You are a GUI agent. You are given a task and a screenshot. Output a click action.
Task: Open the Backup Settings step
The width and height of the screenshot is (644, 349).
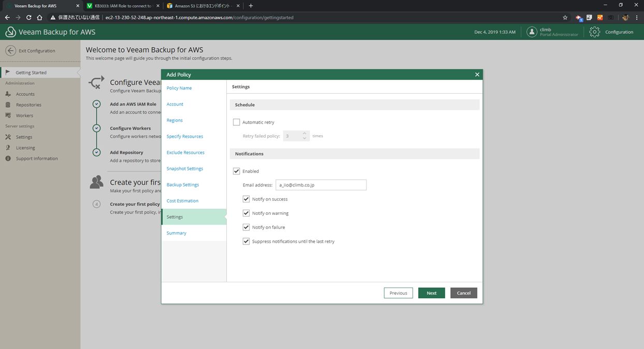(x=183, y=184)
